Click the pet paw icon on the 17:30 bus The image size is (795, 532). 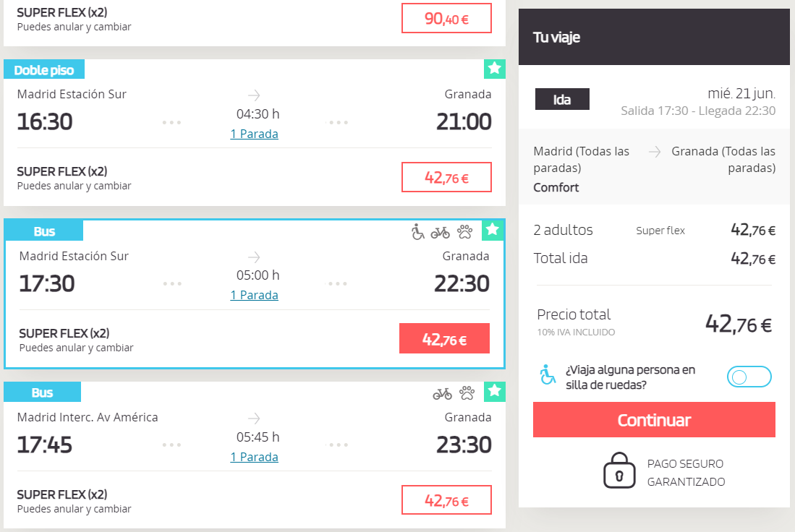coord(464,232)
